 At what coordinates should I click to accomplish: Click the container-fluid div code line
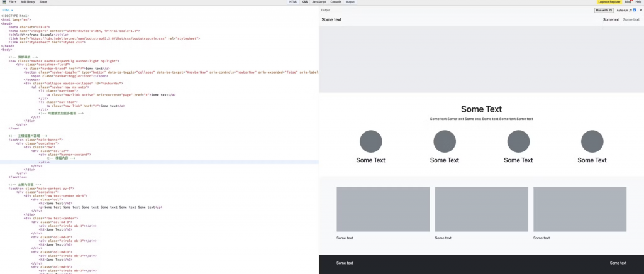point(43,64)
